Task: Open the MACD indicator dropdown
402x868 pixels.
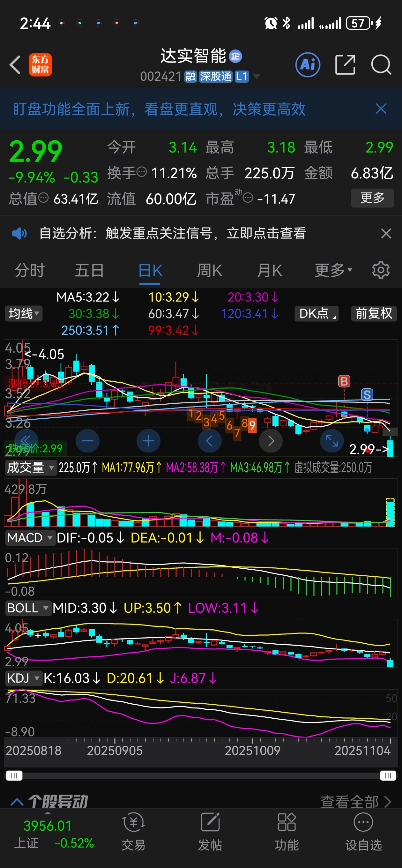Action: pyautogui.click(x=30, y=538)
